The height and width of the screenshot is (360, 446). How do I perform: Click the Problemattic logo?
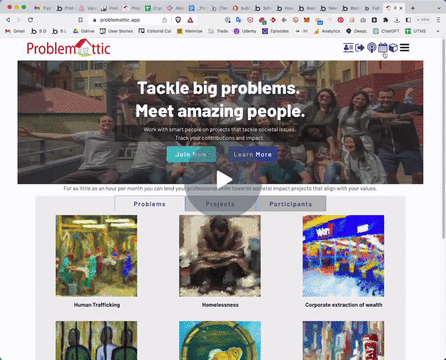(x=68, y=48)
